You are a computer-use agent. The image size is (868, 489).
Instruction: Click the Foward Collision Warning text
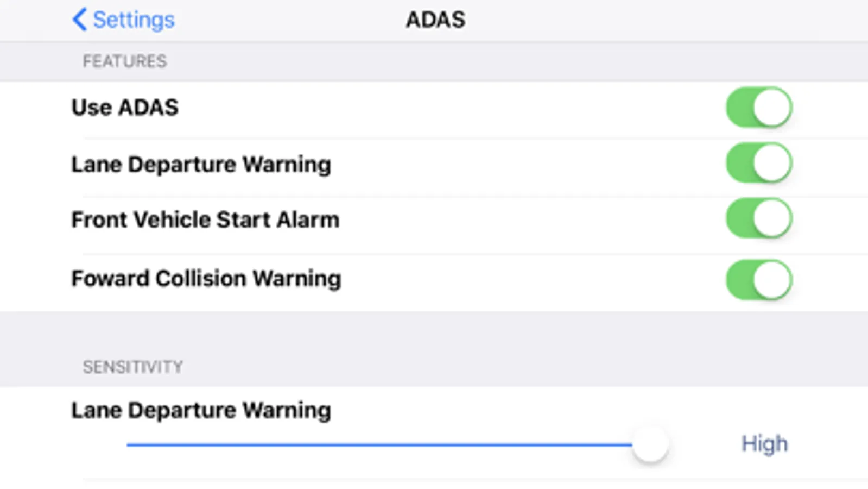coord(206,279)
